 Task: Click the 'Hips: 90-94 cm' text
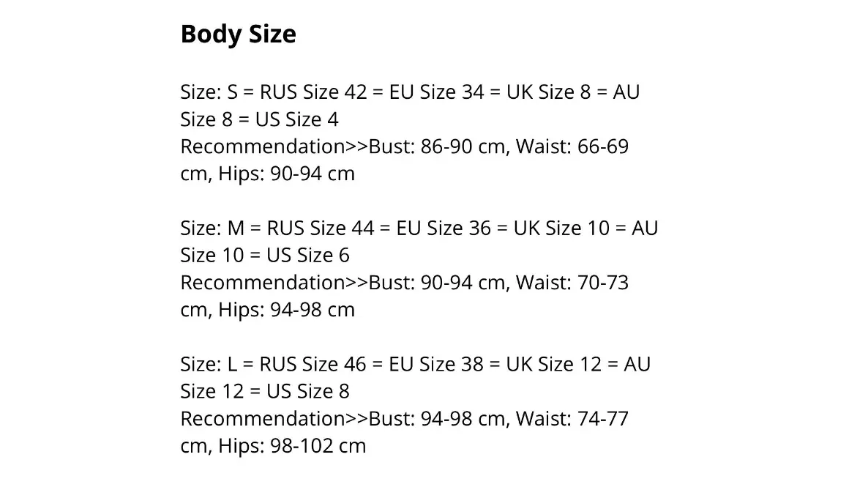point(286,174)
